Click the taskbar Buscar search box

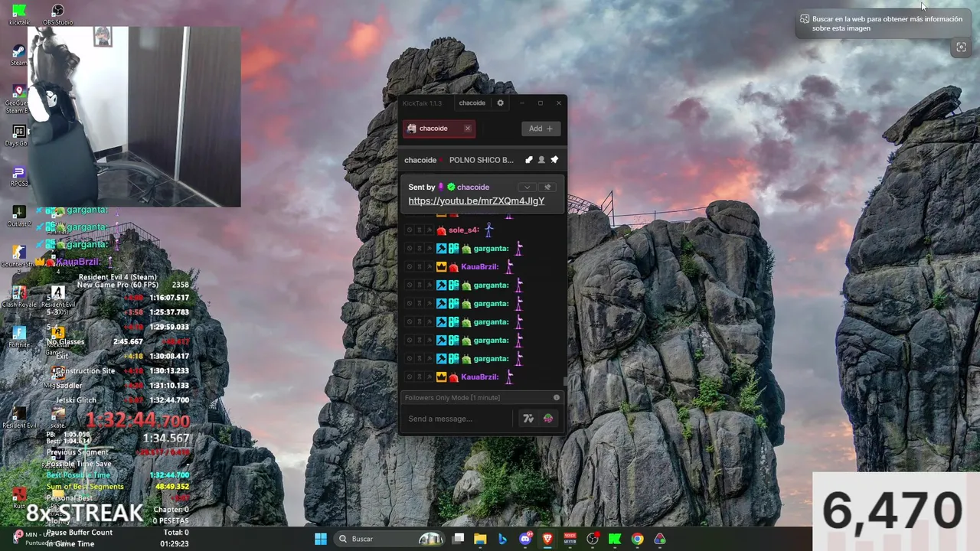tap(390, 539)
